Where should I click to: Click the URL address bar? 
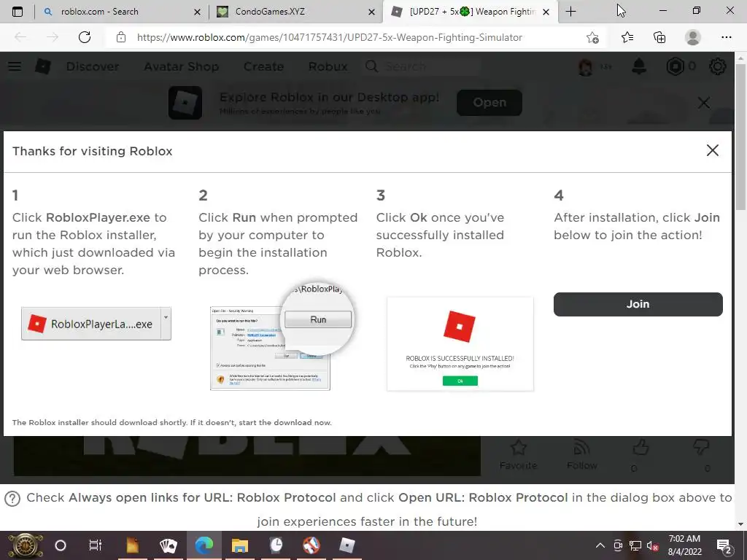tap(330, 37)
